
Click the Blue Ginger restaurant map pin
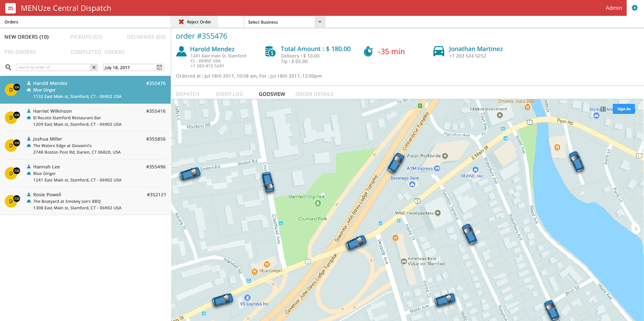[254, 272]
